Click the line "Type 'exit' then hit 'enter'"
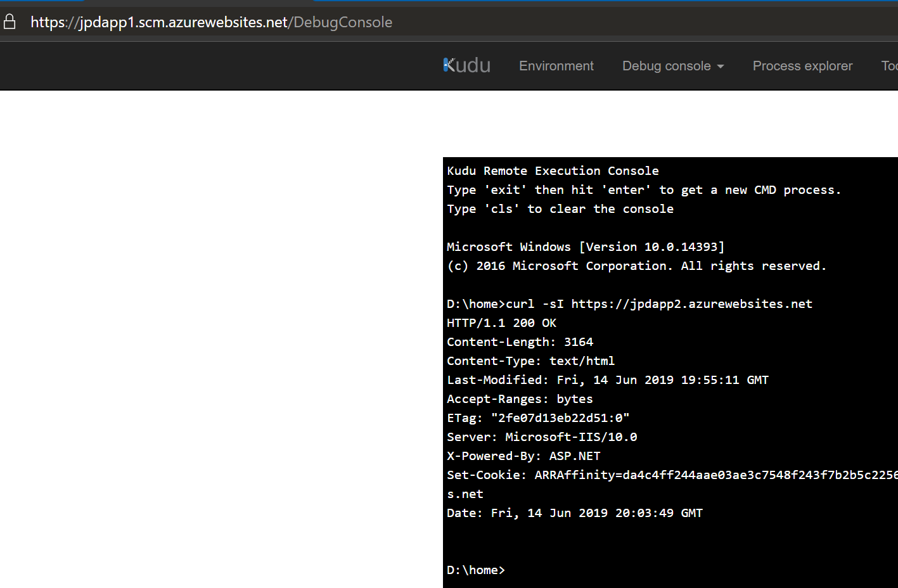 click(x=644, y=189)
